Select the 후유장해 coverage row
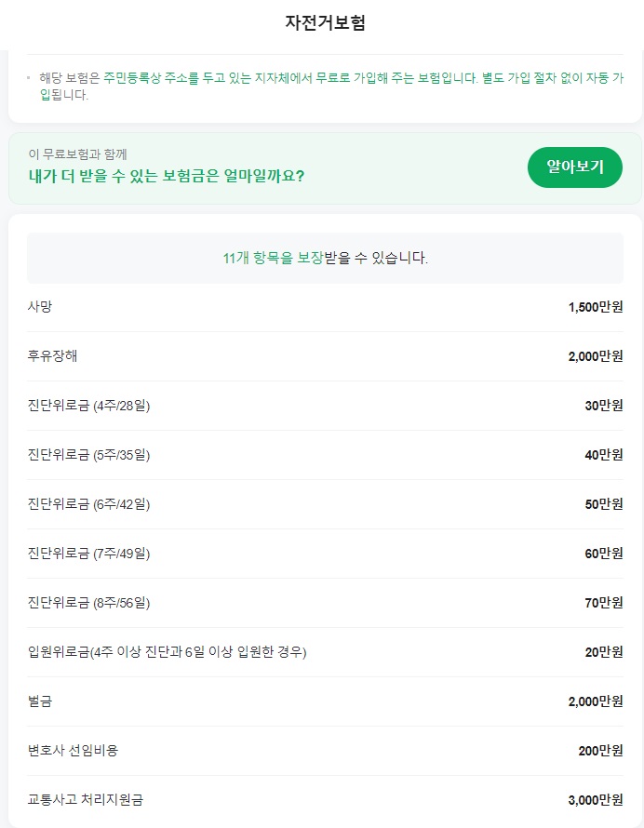The width and height of the screenshot is (644, 828). 321,354
